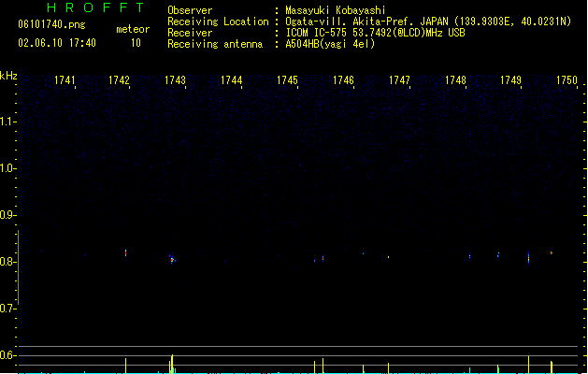The height and width of the screenshot is (374, 588).
Task: Click the 1747 time axis label
Action: click(399, 80)
